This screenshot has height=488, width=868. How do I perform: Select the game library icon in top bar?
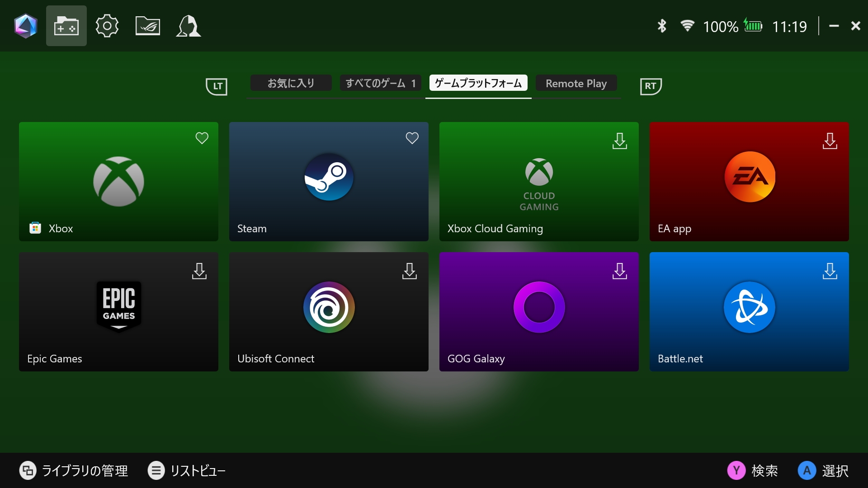click(66, 26)
